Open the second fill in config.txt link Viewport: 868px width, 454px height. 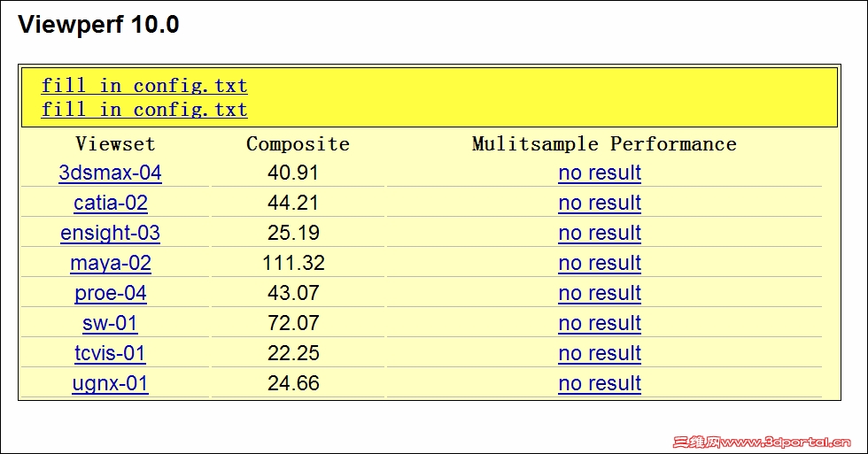point(143,110)
